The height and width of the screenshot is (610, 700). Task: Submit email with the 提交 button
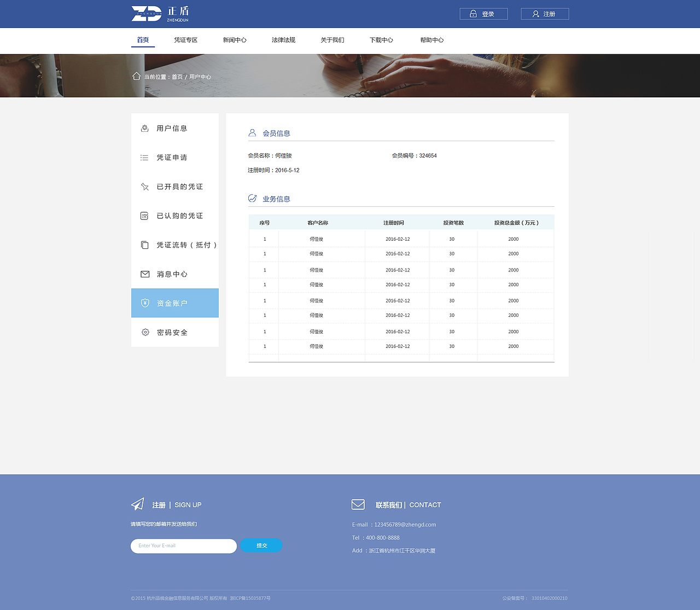pos(261,545)
